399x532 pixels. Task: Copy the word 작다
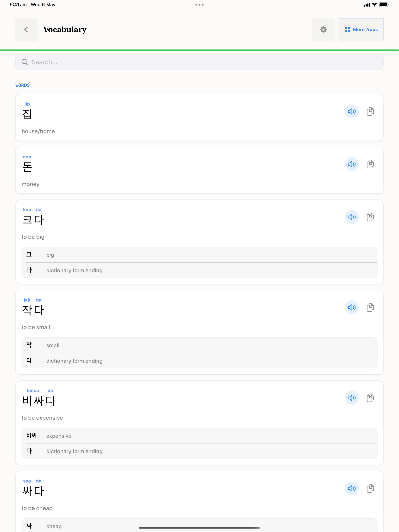click(370, 307)
